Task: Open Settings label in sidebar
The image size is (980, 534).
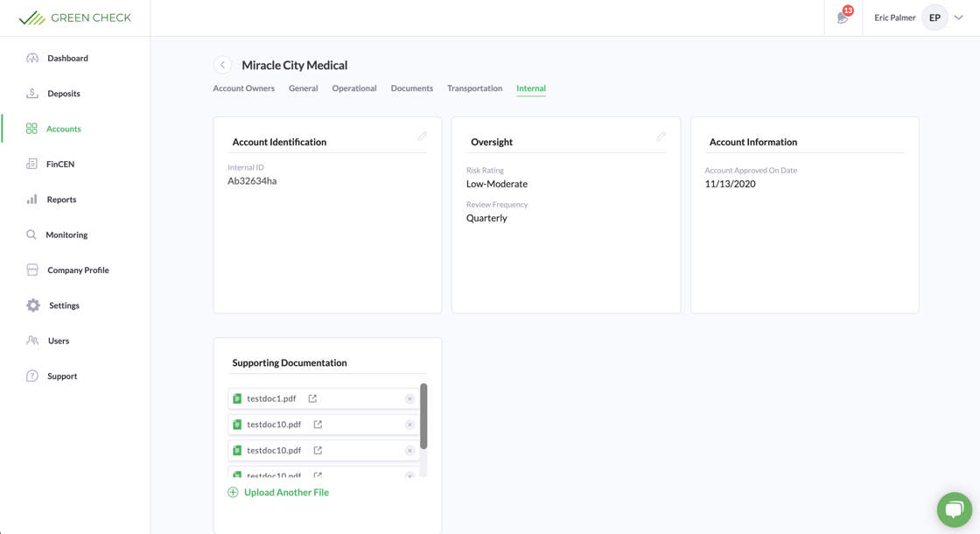Action: click(64, 306)
